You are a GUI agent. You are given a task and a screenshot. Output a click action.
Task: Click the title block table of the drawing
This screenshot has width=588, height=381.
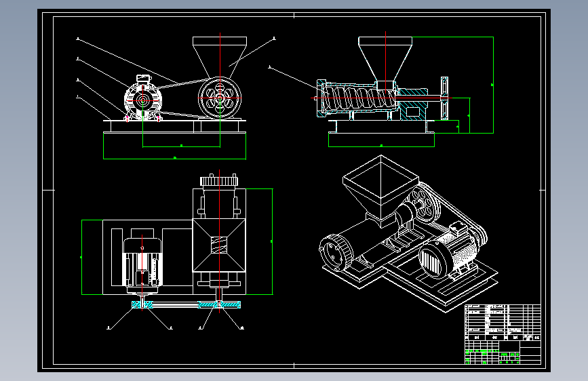pyautogui.click(x=503, y=334)
